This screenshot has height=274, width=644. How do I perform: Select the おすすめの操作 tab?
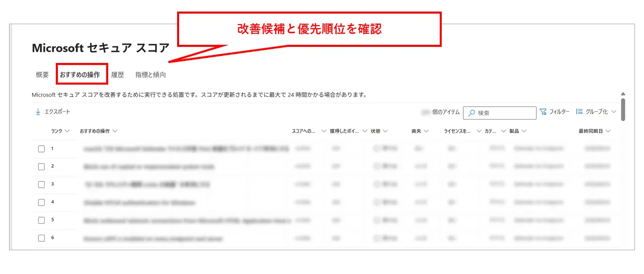coord(80,75)
